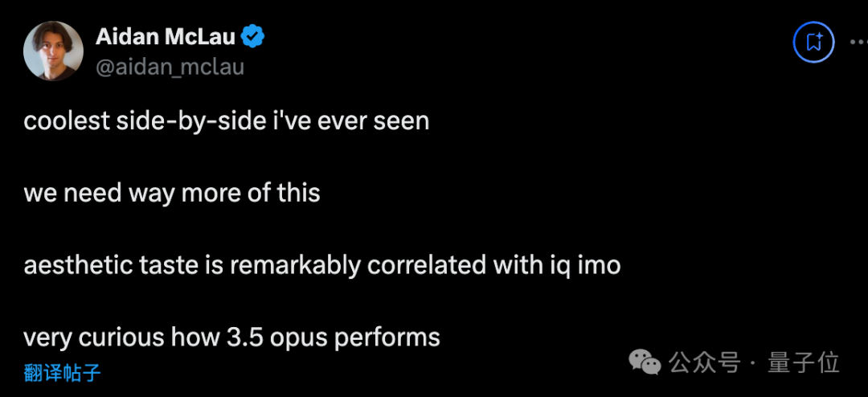The width and height of the screenshot is (868, 397).
Task: Click the 翻译帖子 translate post link
Action: [x=62, y=372]
